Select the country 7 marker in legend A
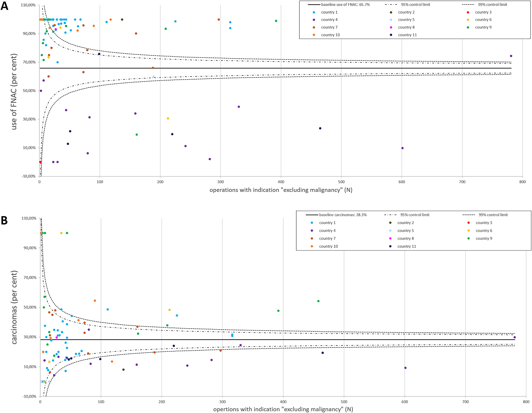The width and height of the screenshot is (532, 413). pos(314,27)
